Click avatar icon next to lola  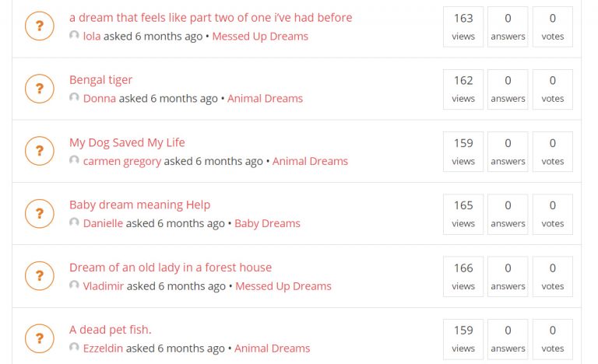click(74, 36)
